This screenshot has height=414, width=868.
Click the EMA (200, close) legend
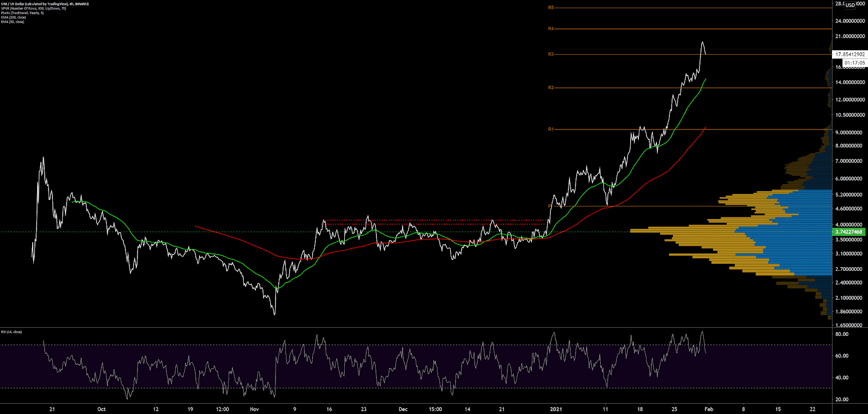point(13,17)
